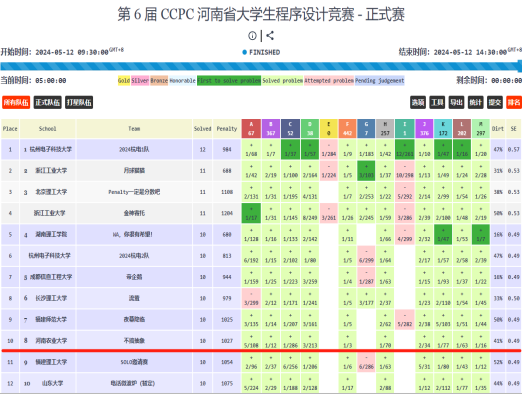Click the Penalty column header

pos(227,129)
